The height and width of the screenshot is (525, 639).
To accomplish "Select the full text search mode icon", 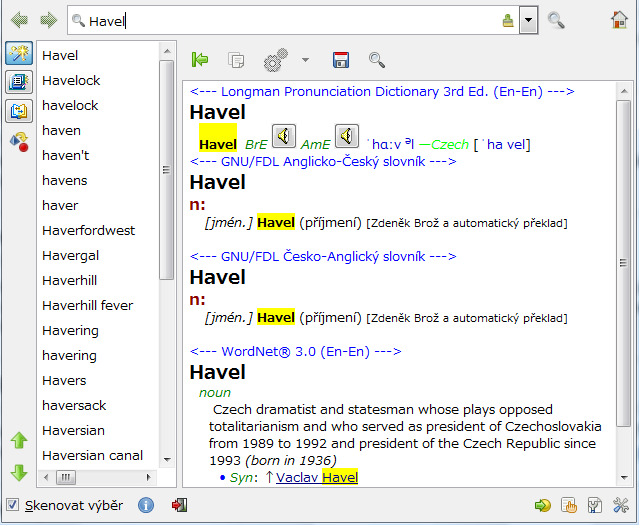I will (x=19, y=82).
